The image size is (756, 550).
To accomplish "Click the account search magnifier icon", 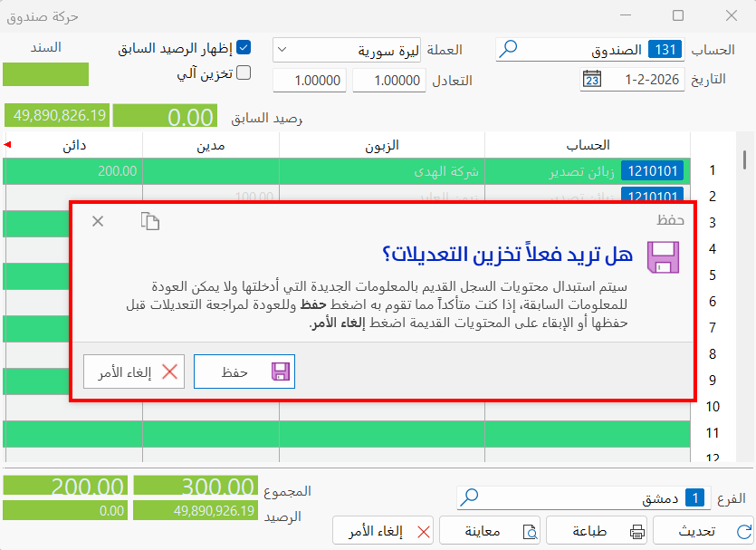I will (x=508, y=49).
